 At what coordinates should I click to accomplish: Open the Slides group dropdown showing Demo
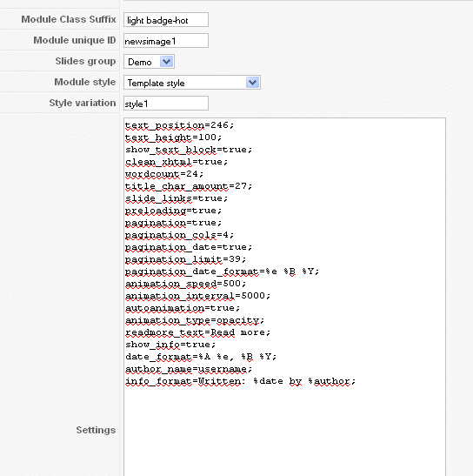click(x=149, y=62)
